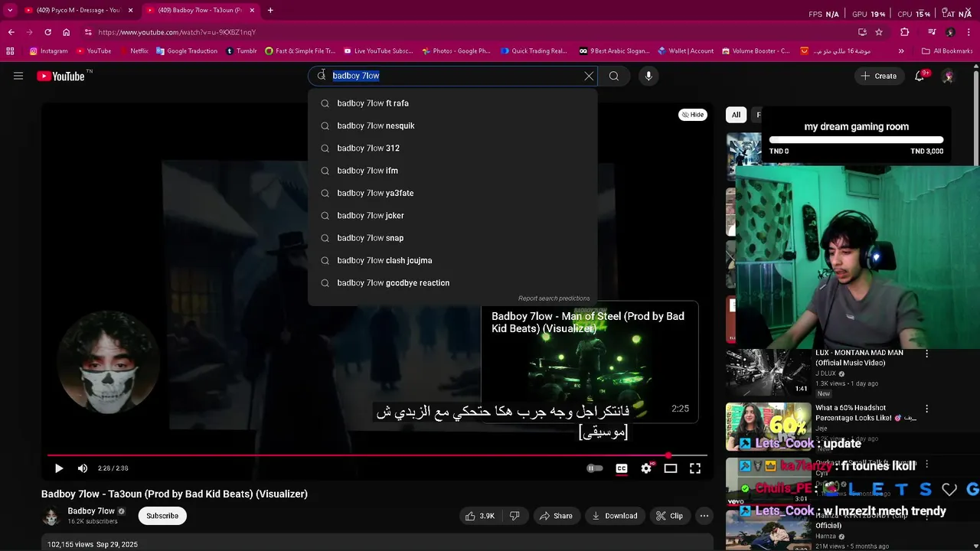Click the Share button

pos(556,516)
